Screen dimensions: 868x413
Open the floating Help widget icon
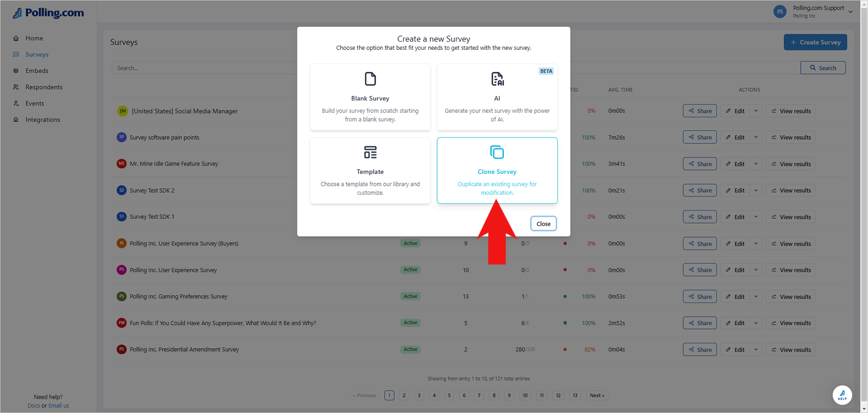point(842,395)
